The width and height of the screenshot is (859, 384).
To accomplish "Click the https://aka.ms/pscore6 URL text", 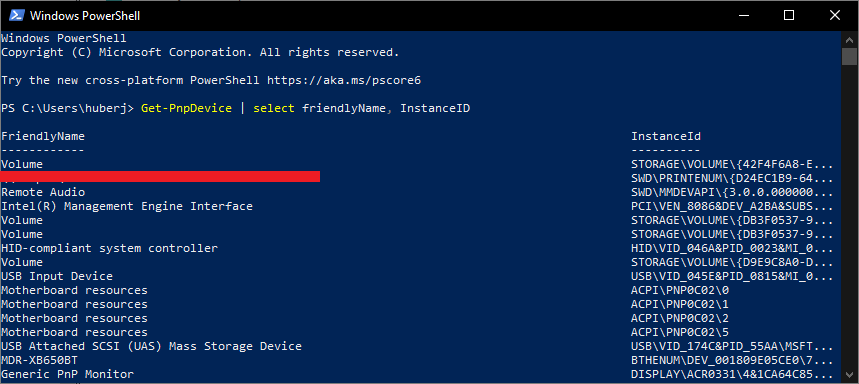I will click(x=343, y=81).
